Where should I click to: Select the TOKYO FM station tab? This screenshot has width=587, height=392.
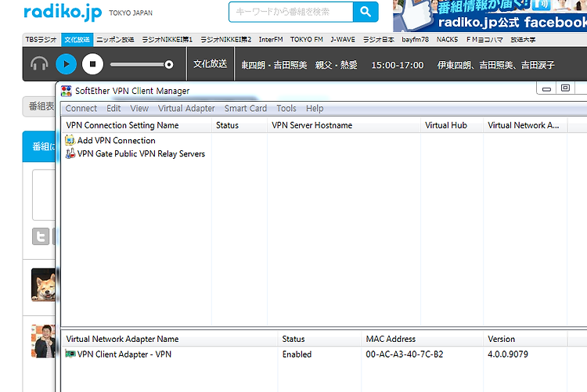307,40
